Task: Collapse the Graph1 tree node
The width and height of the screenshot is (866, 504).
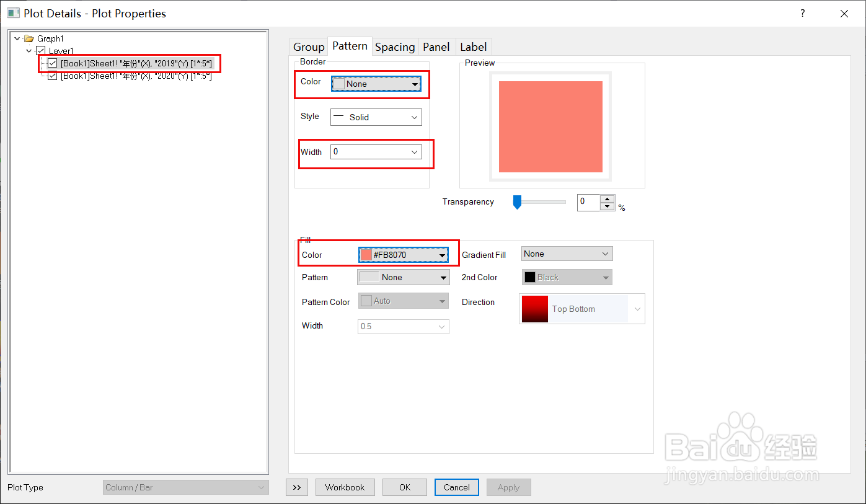Action: point(17,38)
